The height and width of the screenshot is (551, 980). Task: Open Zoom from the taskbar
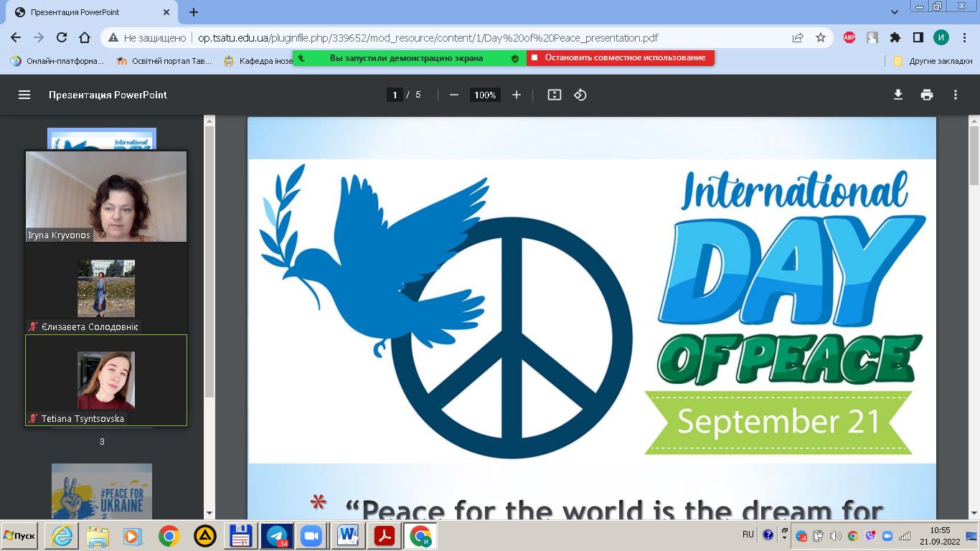coord(311,536)
